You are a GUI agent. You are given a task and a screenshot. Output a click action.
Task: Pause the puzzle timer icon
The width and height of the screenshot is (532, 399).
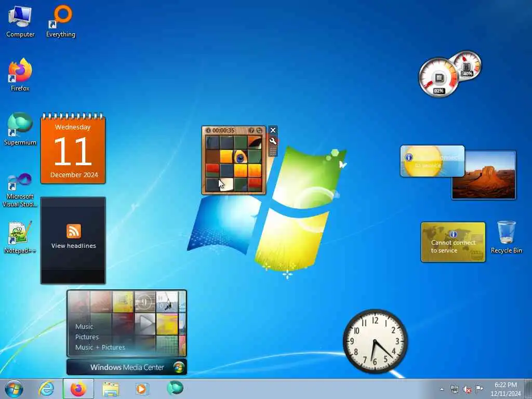tap(208, 130)
